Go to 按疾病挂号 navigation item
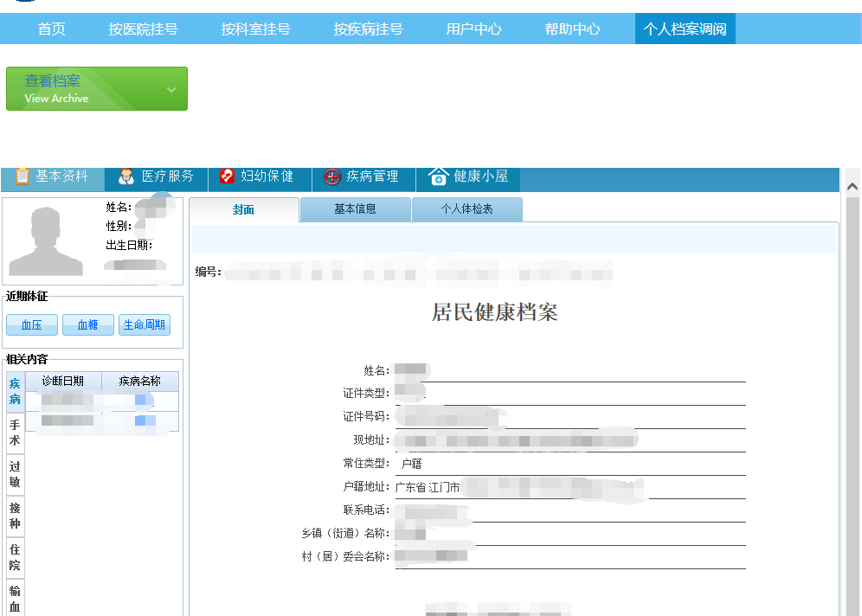The width and height of the screenshot is (862, 616). point(368,29)
